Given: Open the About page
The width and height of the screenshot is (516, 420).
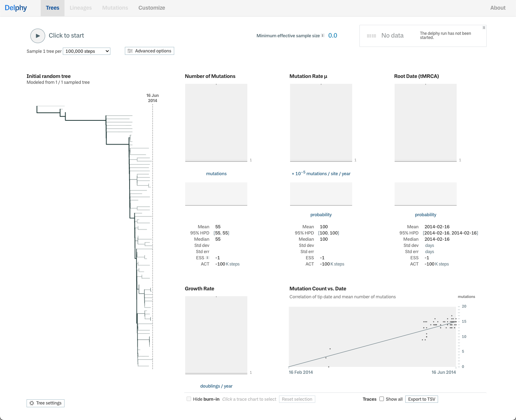Looking at the screenshot, I should [498, 8].
